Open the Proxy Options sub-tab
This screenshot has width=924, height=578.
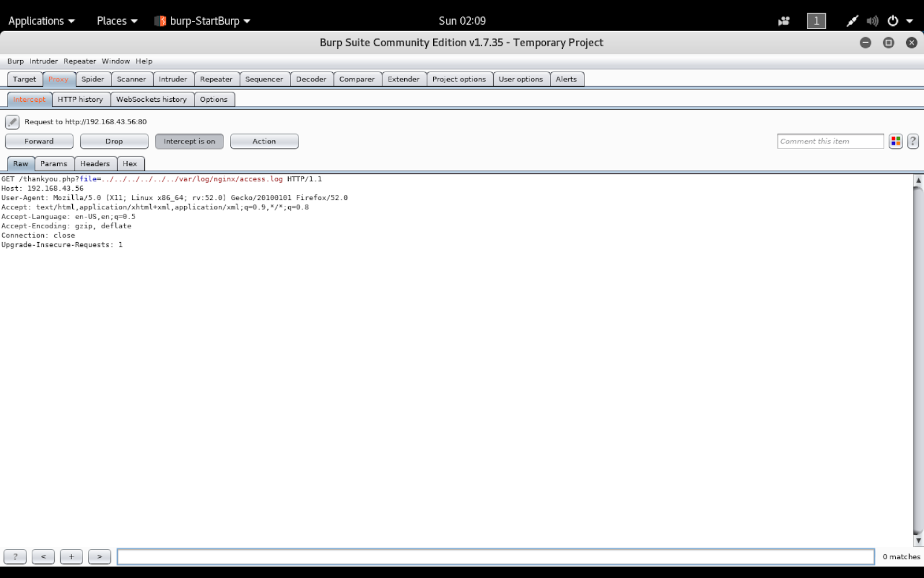point(214,99)
